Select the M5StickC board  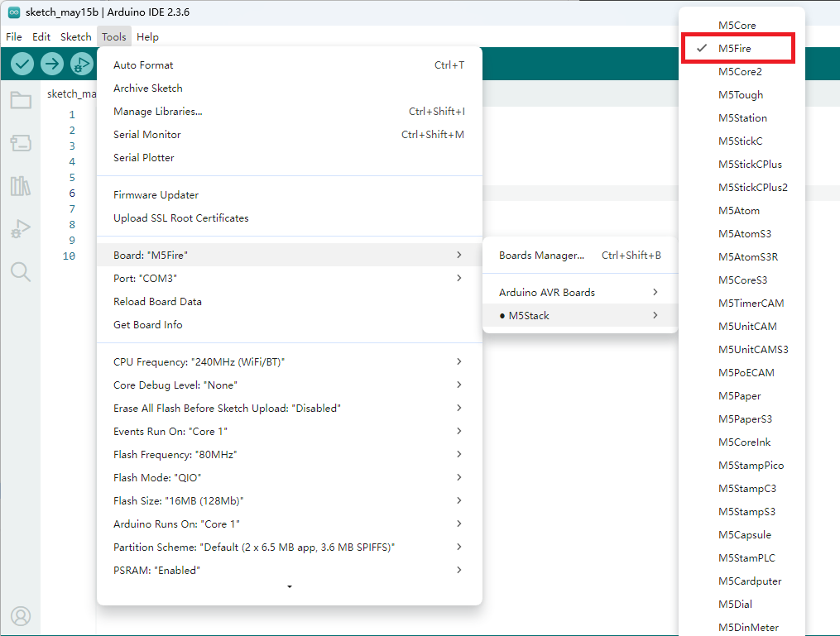742,141
